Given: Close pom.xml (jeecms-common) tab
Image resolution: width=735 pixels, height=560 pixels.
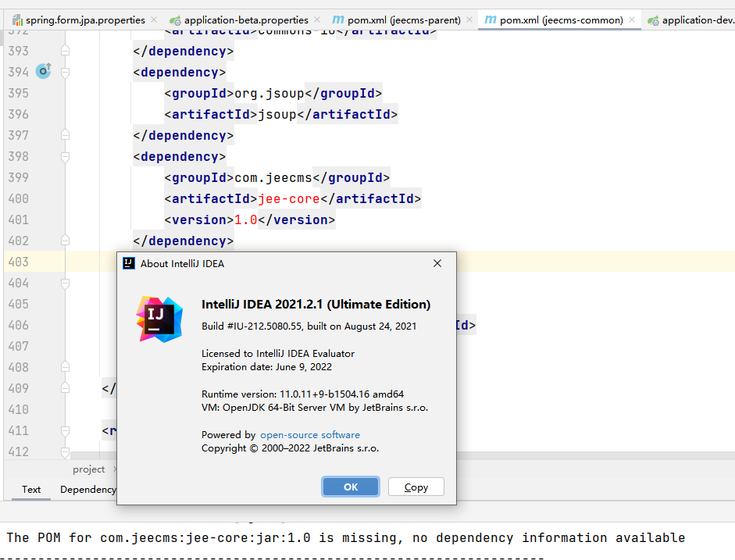Looking at the screenshot, I should coord(632,20).
